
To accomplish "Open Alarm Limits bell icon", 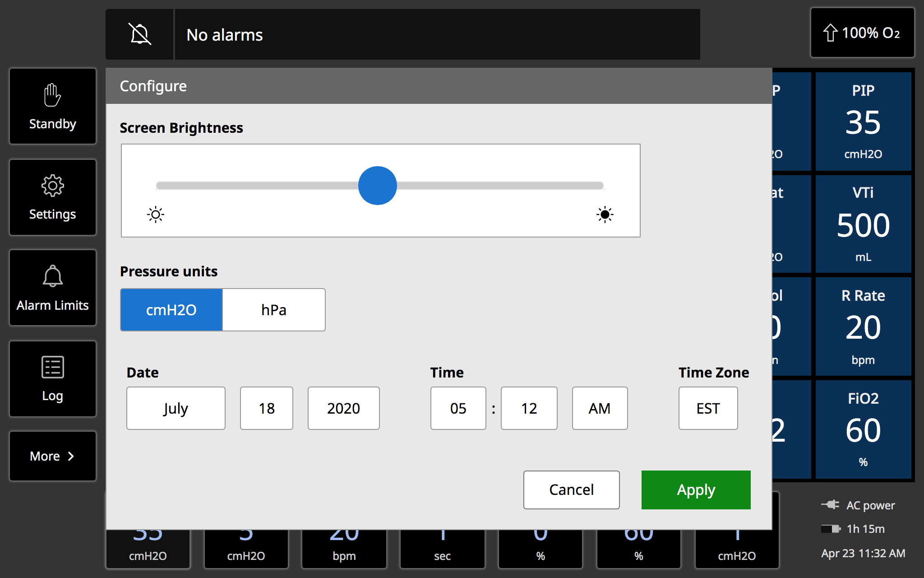I will (53, 276).
